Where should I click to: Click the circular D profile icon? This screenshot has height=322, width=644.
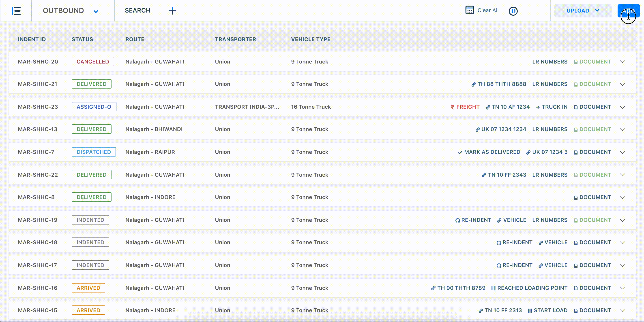[x=513, y=11]
